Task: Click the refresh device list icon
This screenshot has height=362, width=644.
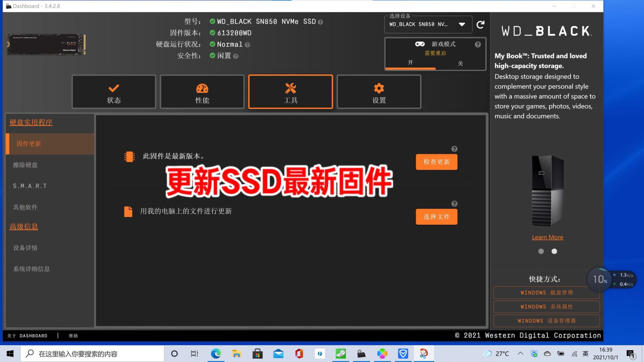Action: [480, 25]
